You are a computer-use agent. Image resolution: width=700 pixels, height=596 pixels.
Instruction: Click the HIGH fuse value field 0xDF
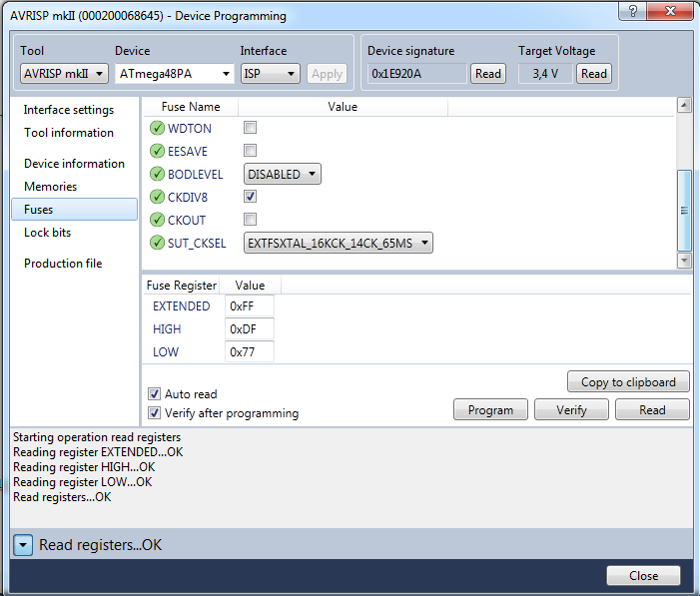pyautogui.click(x=250, y=329)
